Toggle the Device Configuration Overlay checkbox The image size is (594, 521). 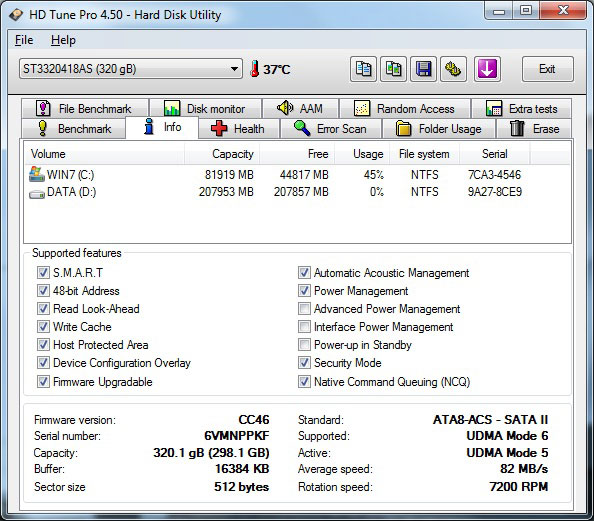point(43,363)
